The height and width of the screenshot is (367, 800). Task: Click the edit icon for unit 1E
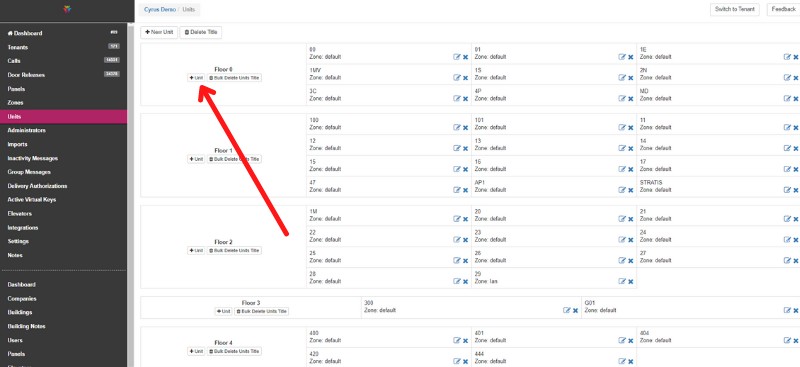787,57
